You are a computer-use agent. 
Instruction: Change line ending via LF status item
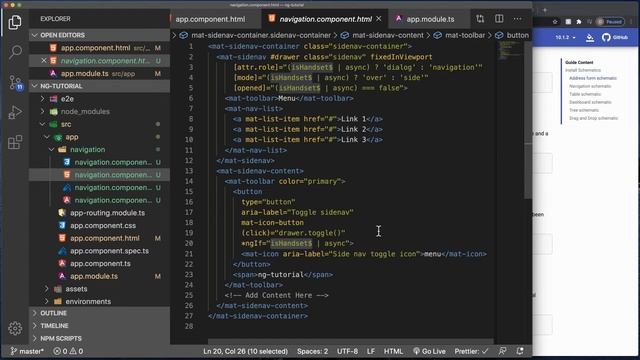coord(371,351)
